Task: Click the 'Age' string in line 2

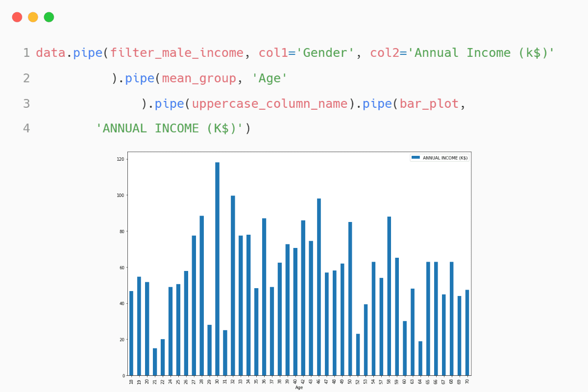Action: click(x=269, y=78)
